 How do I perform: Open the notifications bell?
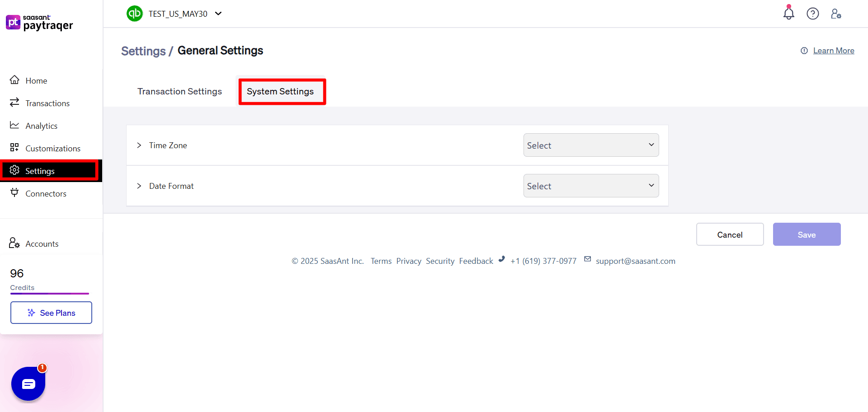coord(788,14)
